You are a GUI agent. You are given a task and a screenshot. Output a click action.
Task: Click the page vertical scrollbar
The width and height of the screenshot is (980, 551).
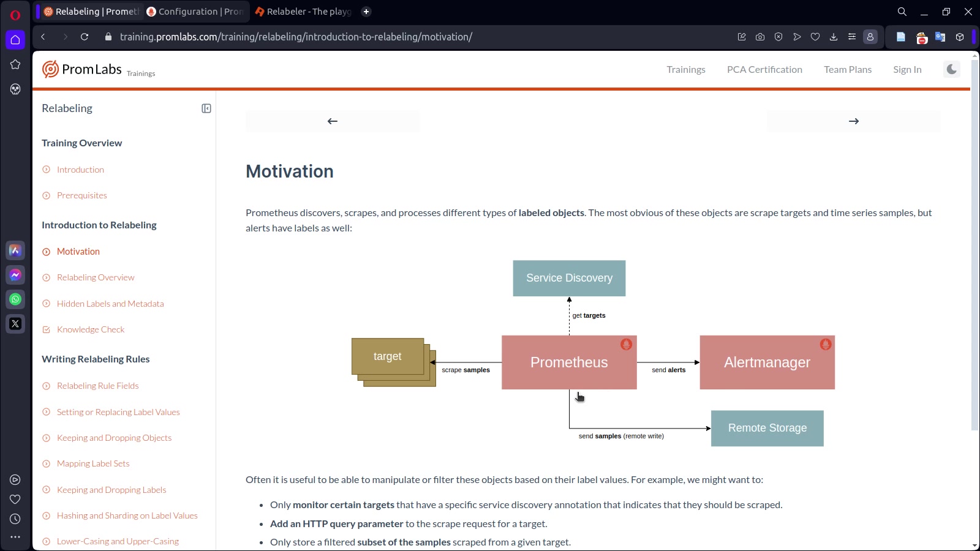[x=974, y=245]
